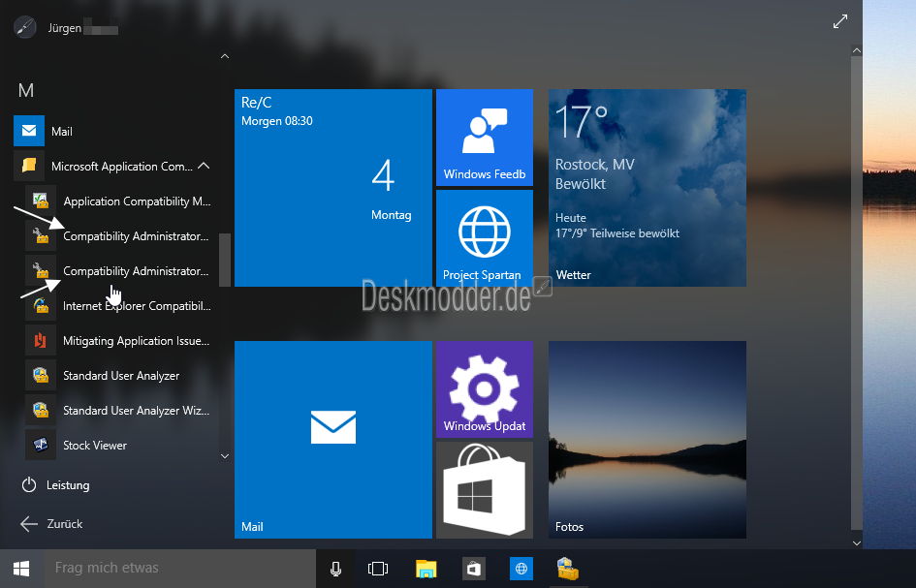Go back using the Zurück button

click(x=54, y=524)
